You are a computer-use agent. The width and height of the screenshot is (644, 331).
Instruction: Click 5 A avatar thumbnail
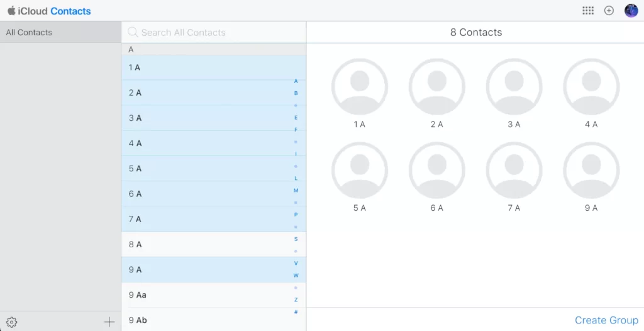(x=360, y=171)
